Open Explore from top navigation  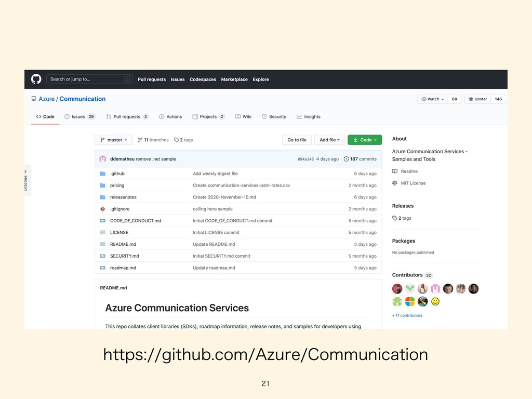261,79
